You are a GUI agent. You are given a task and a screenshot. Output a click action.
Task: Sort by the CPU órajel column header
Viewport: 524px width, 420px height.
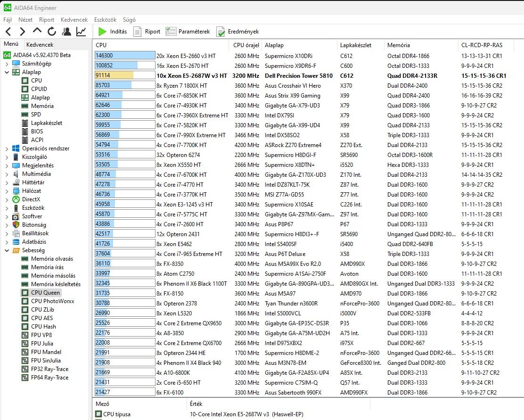click(x=246, y=45)
